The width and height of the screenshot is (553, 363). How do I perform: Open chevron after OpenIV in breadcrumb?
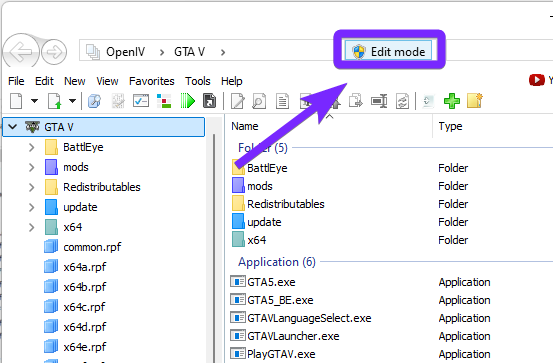tap(162, 53)
